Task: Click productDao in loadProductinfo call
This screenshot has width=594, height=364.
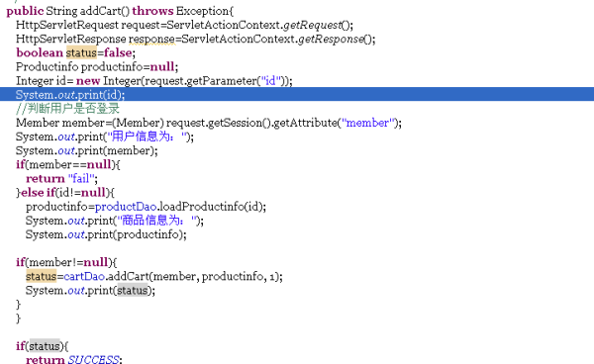Action: (126, 207)
